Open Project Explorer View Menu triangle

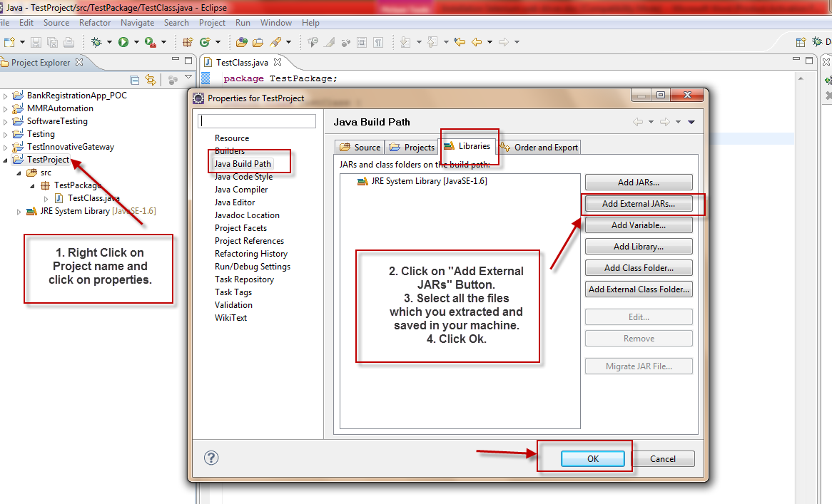[188, 78]
